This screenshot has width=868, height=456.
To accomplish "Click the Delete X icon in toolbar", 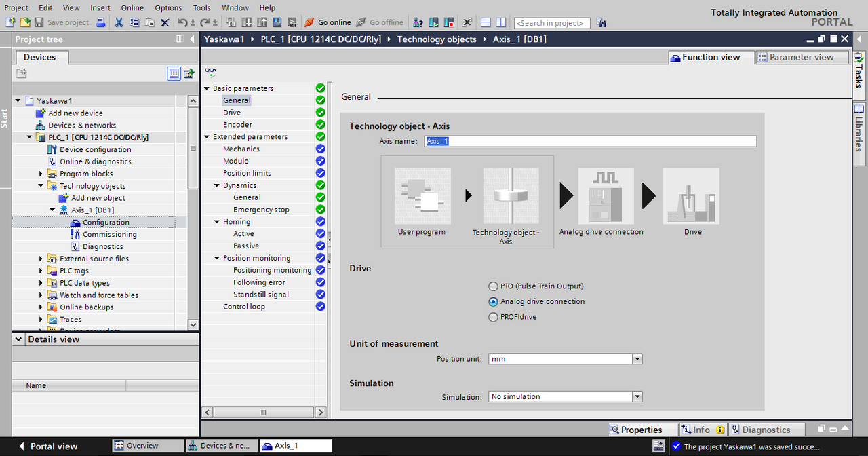I will coord(165,22).
